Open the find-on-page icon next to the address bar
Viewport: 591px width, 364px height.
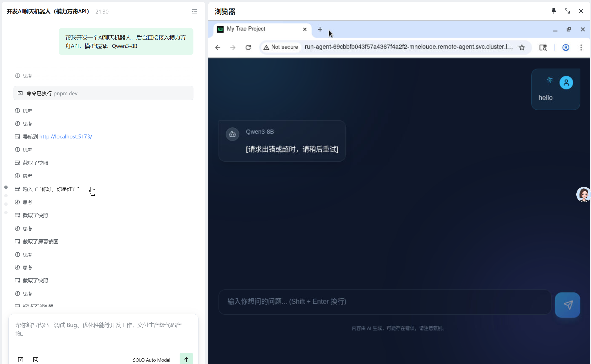click(x=543, y=48)
